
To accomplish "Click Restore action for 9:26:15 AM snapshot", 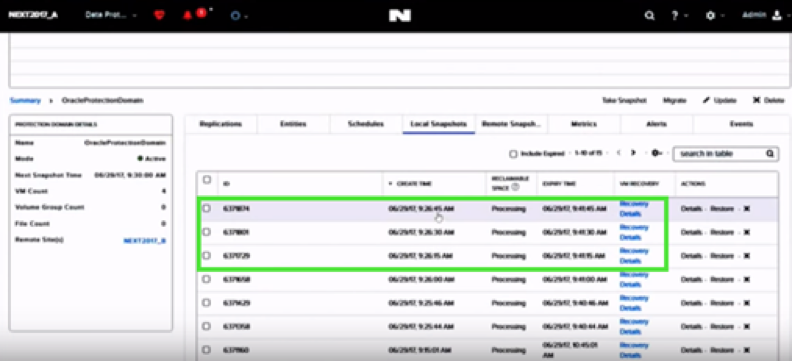I will [x=722, y=256].
